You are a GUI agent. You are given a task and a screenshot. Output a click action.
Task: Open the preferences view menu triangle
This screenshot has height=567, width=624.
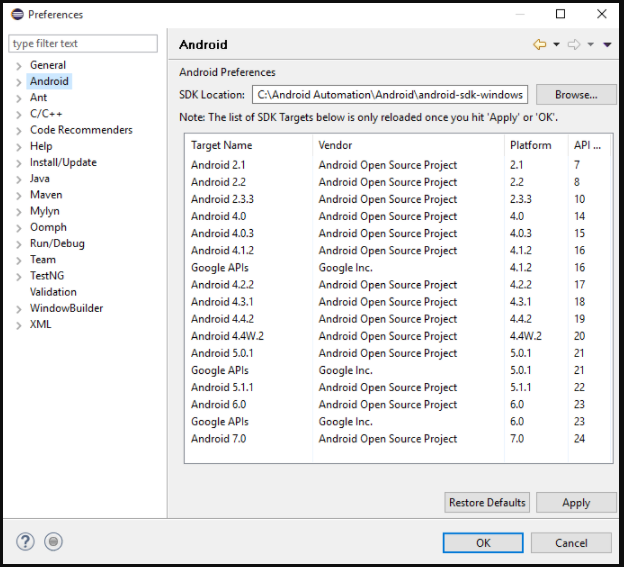pyautogui.click(x=607, y=45)
